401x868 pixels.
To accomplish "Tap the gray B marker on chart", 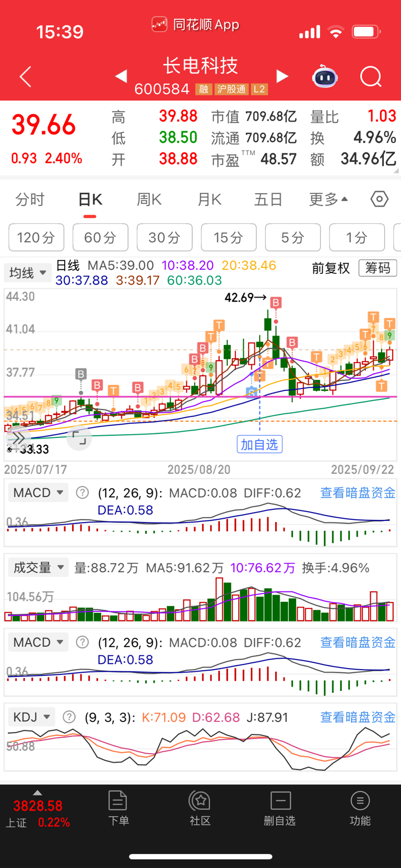I will click(x=80, y=374).
